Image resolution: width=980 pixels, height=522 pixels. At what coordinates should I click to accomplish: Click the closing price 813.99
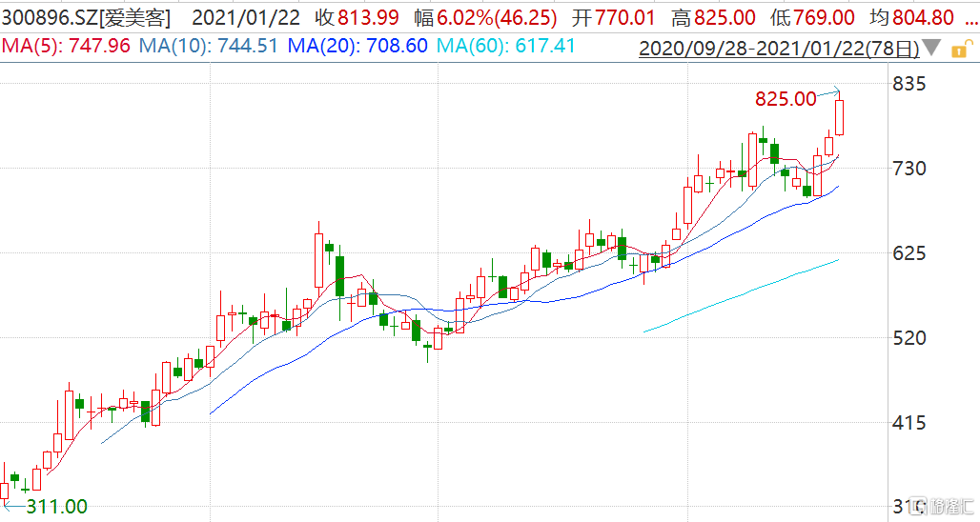tap(368, 17)
